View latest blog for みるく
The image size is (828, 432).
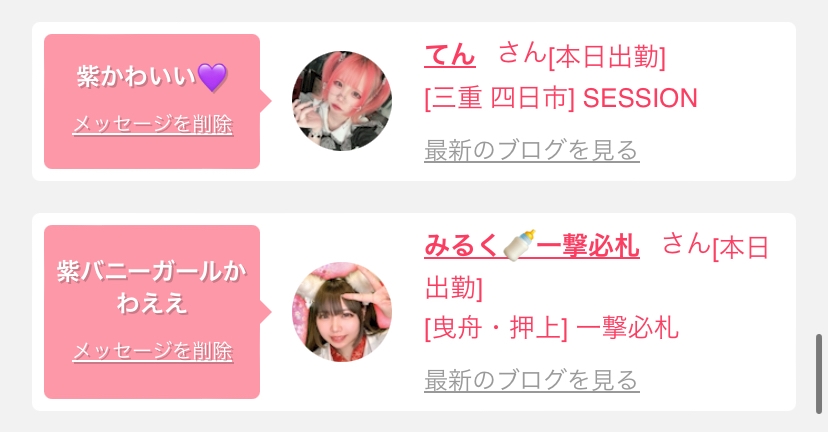click(x=532, y=380)
